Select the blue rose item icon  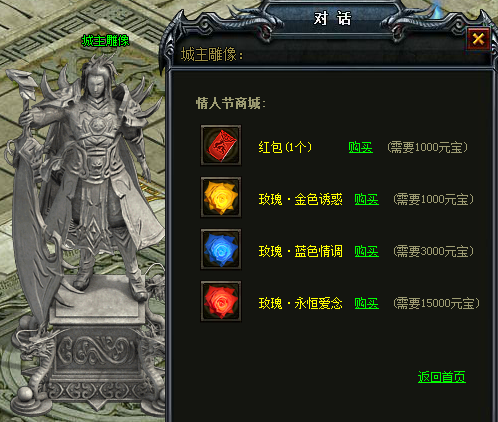click(221, 249)
